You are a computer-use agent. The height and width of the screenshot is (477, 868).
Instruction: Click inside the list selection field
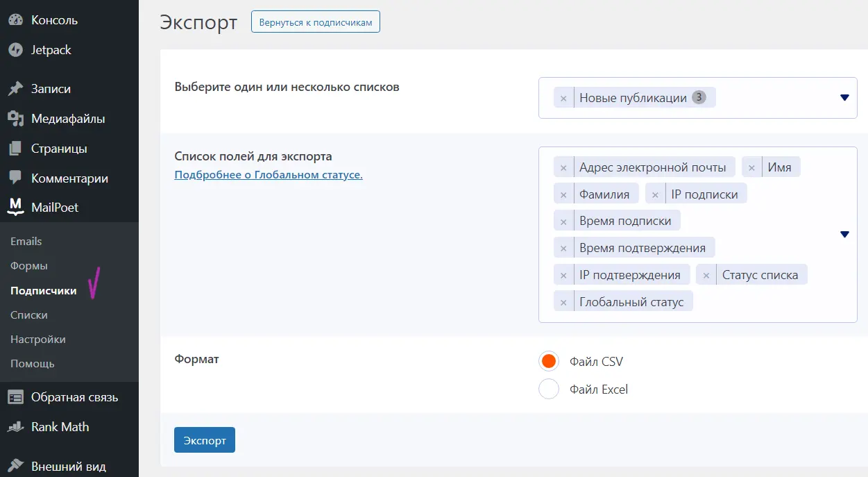[698, 98]
